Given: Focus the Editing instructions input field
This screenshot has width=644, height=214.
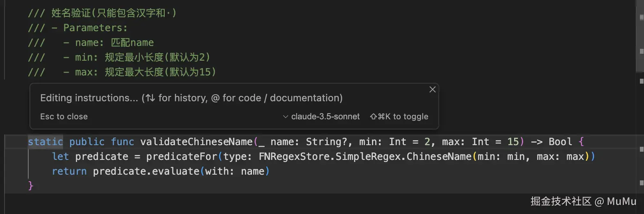Looking at the screenshot, I should pyautogui.click(x=191, y=98).
